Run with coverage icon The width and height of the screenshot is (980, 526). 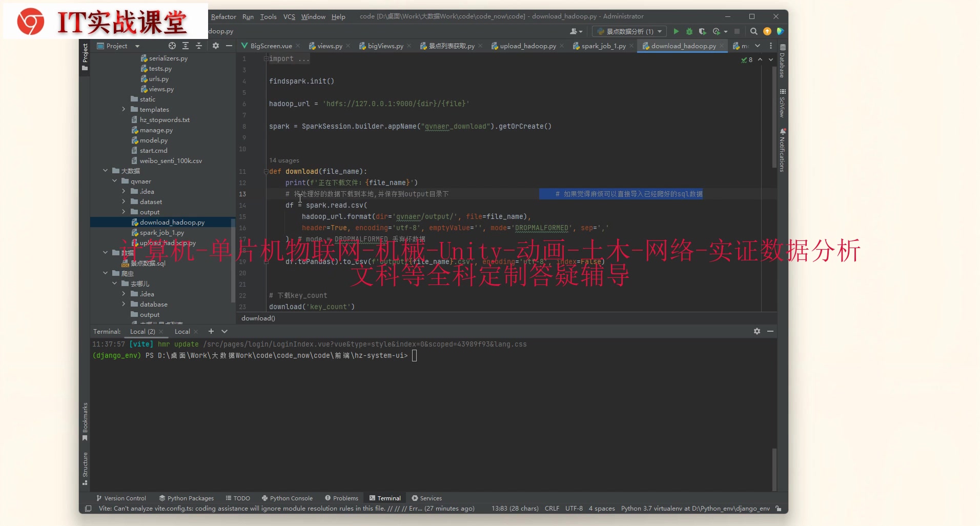point(703,31)
